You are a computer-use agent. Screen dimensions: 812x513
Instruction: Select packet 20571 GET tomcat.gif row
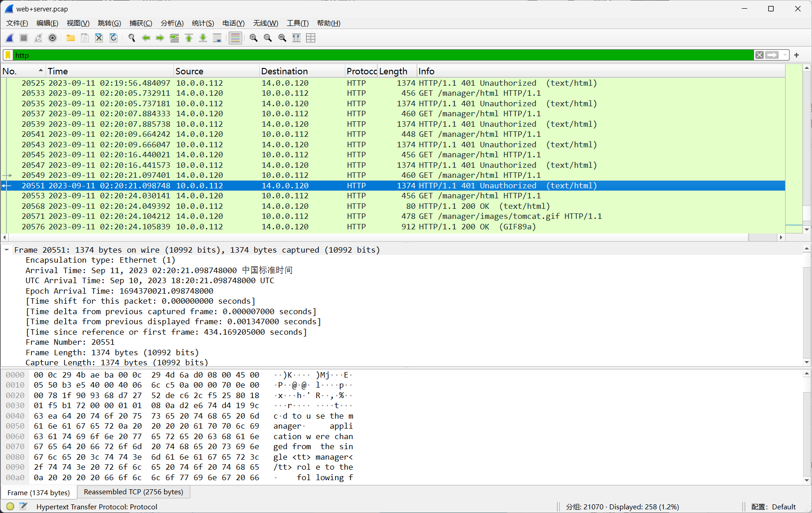click(x=393, y=216)
